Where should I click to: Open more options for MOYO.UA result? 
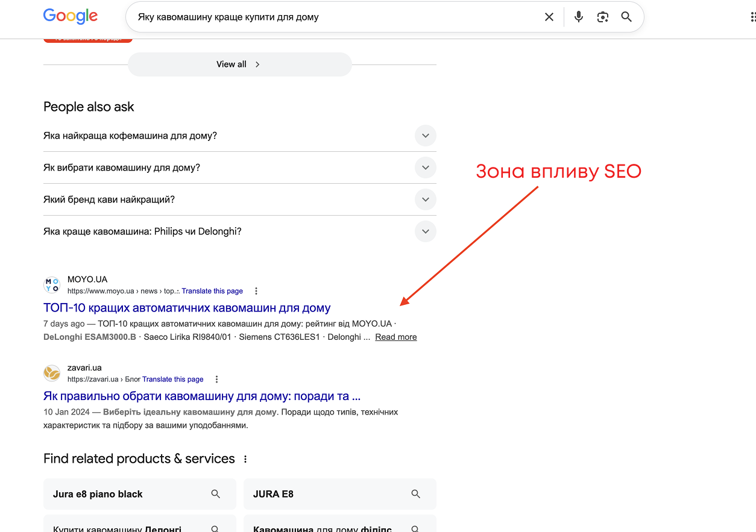tap(256, 291)
